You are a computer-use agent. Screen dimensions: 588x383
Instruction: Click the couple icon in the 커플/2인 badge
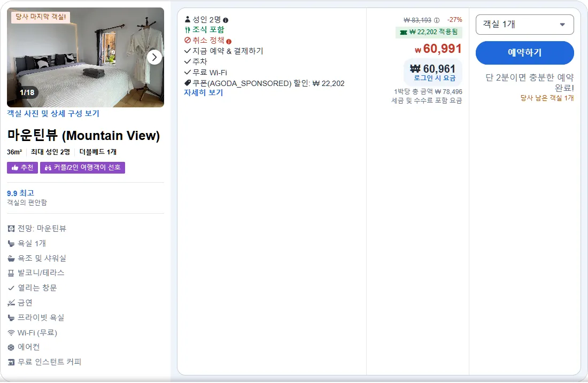point(48,168)
